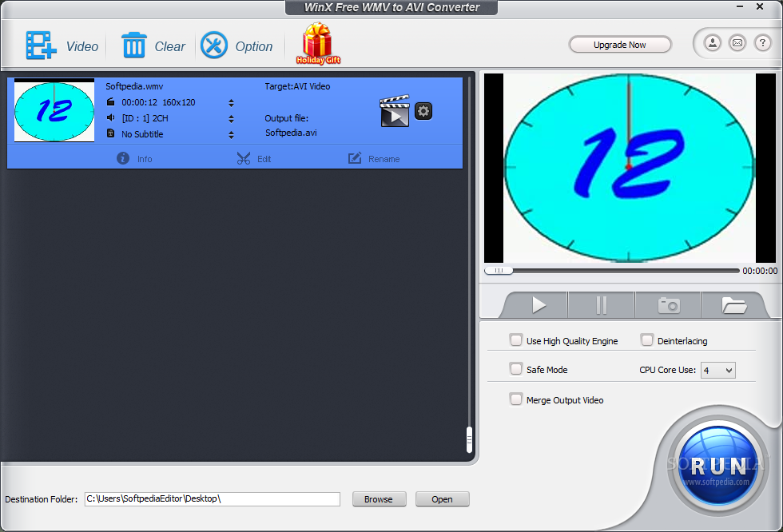Minimize the converter window

point(740,7)
